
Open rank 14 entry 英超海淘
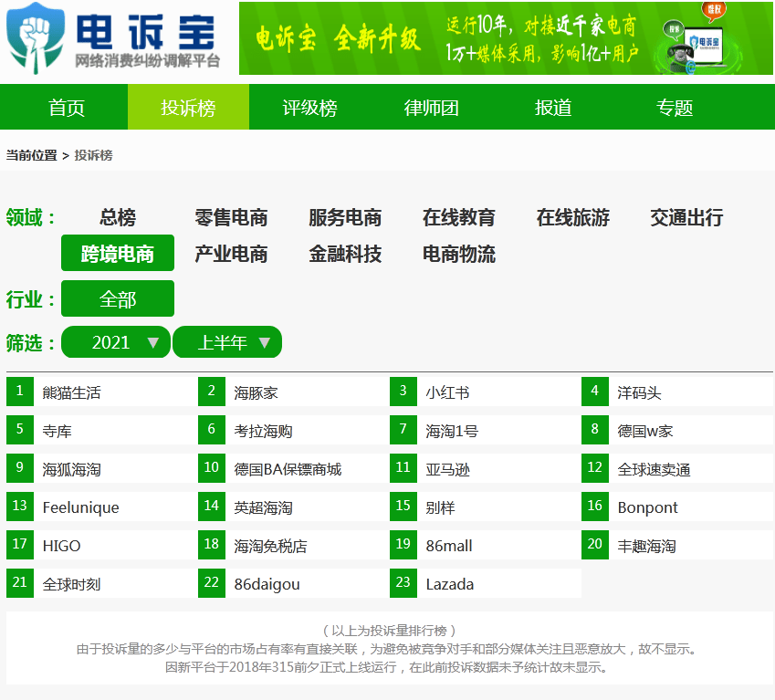[x=294, y=507]
